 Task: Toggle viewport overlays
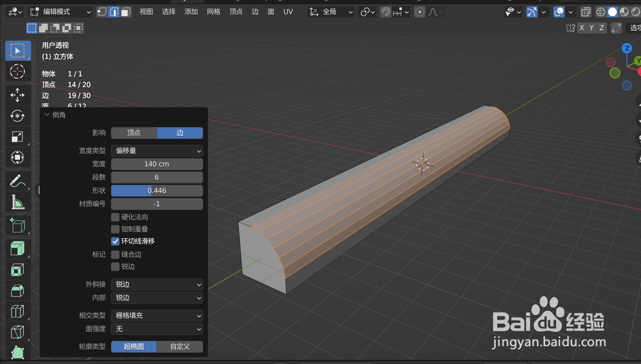pos(559,12)
